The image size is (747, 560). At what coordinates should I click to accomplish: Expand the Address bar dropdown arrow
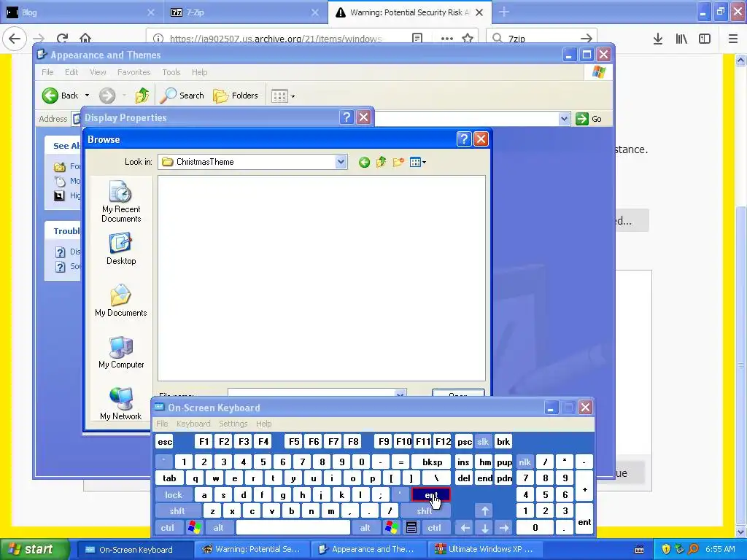[564, 119]
